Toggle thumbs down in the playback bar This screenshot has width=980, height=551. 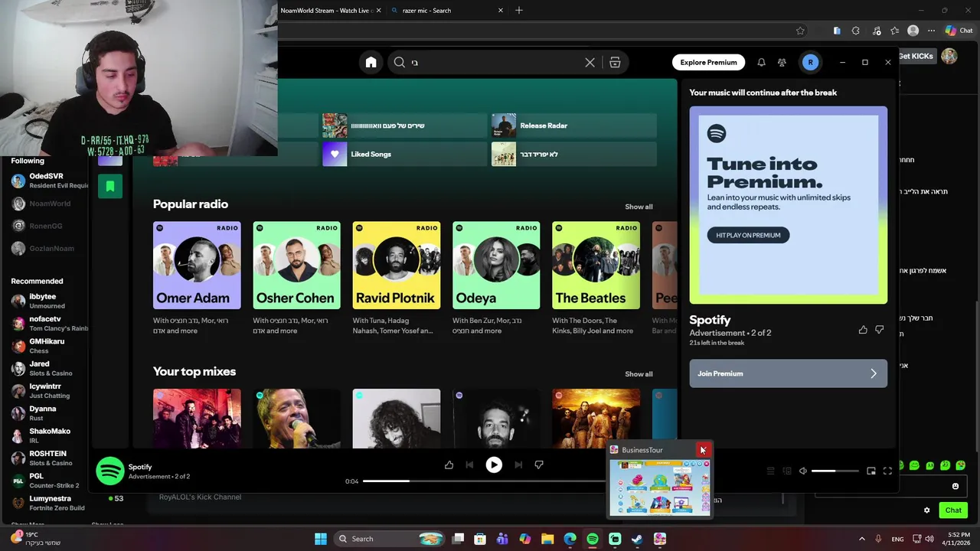click(x=539, y=465)
